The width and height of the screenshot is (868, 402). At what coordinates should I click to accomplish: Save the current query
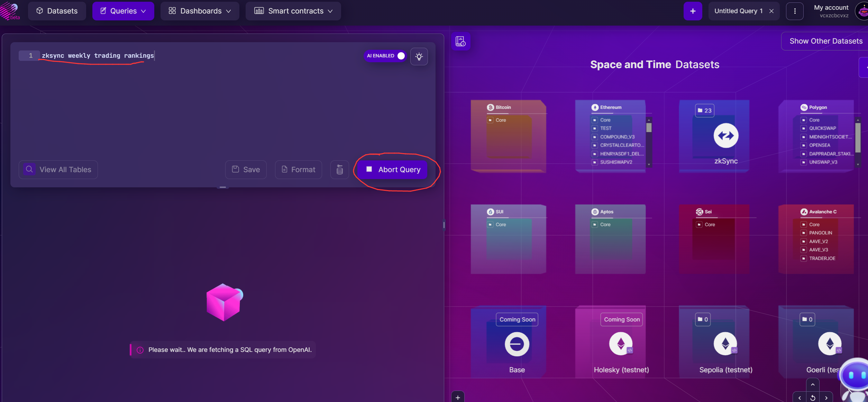pos(246,169)
